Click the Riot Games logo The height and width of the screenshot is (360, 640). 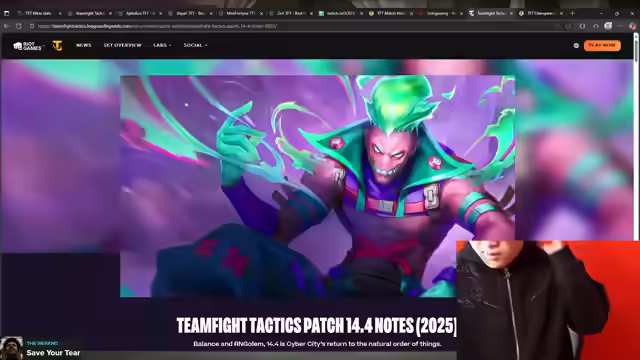coord(27,46)
